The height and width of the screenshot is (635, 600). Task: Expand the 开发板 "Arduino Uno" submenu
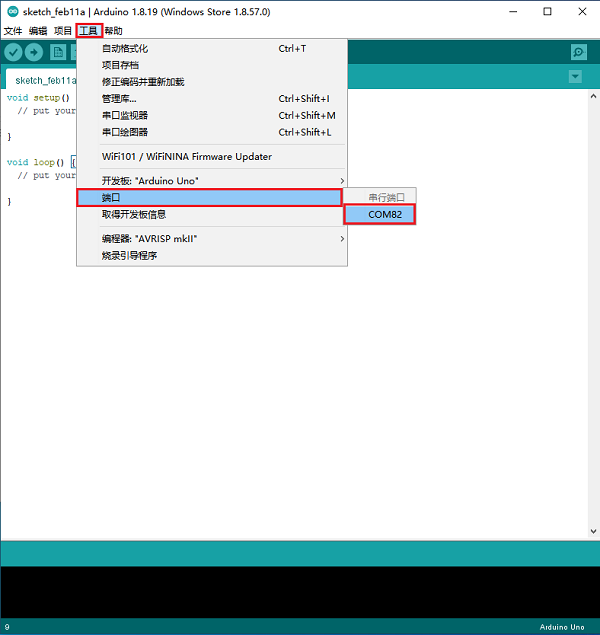(x=212, y=181)
